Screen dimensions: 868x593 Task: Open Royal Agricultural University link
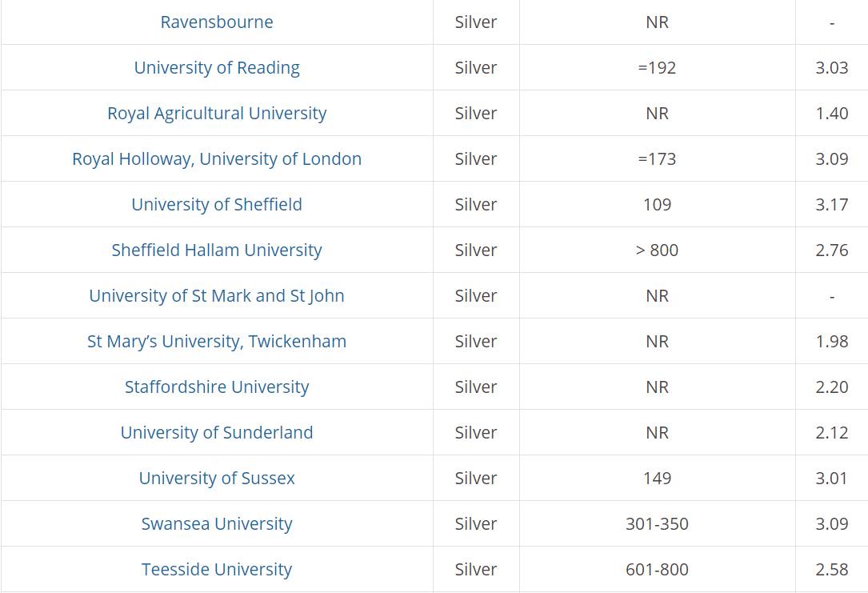coord(217,114)
